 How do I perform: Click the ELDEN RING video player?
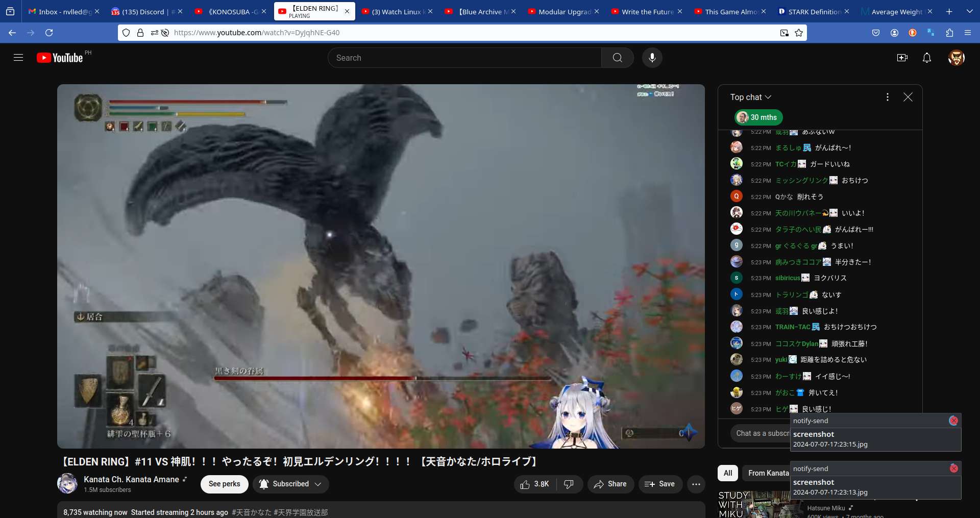pyautogui.click(x=381, y=266)
